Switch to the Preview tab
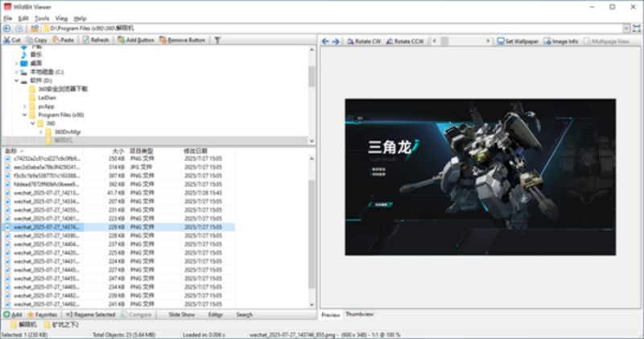644x339 pixels. pyautogui.click(x=331, y=315)
